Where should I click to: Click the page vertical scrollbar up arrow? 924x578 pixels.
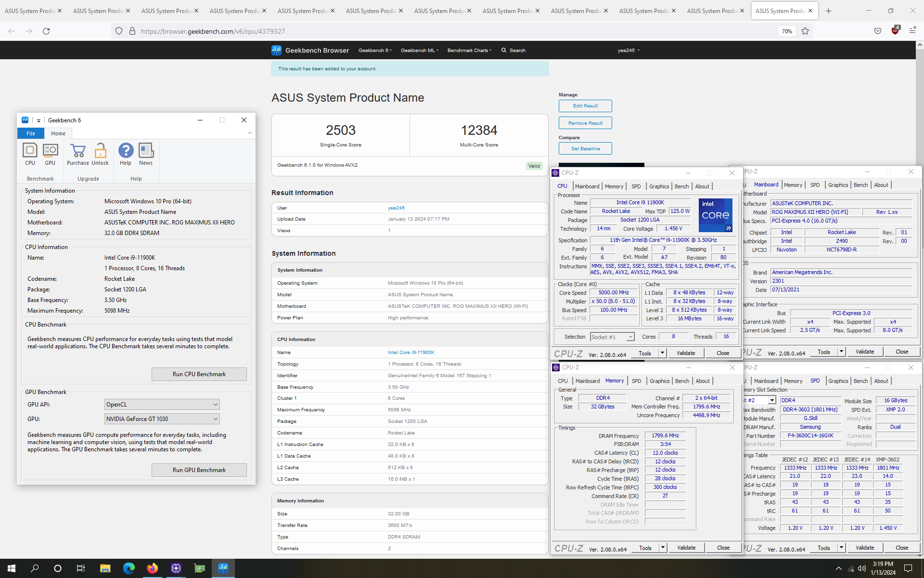[x=920, y=45]
